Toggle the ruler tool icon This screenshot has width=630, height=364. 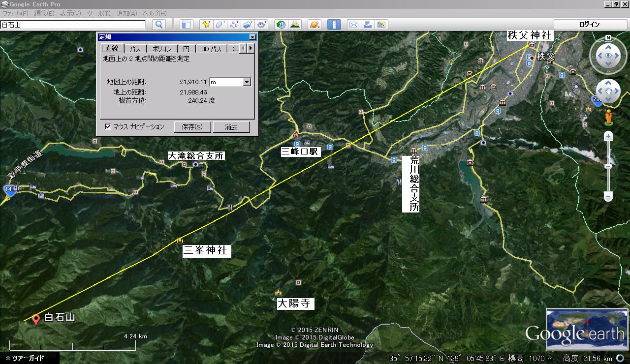(334, 25)
